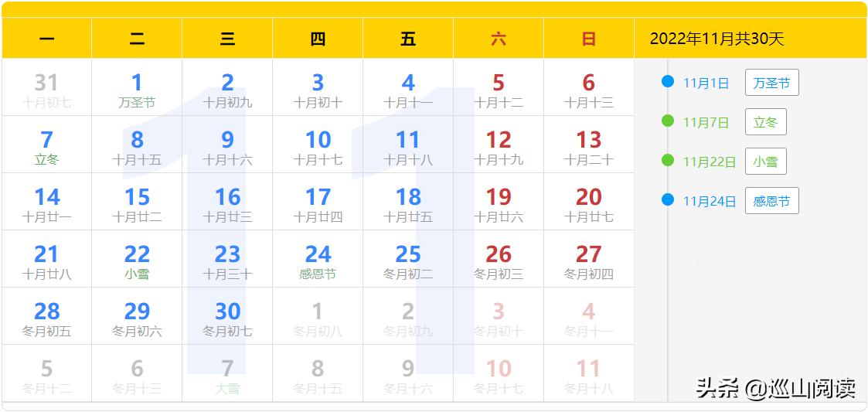Select greyed October 31 十月初七 cell
The width and height of the screenshot is (868, 412).
point(46,87)
